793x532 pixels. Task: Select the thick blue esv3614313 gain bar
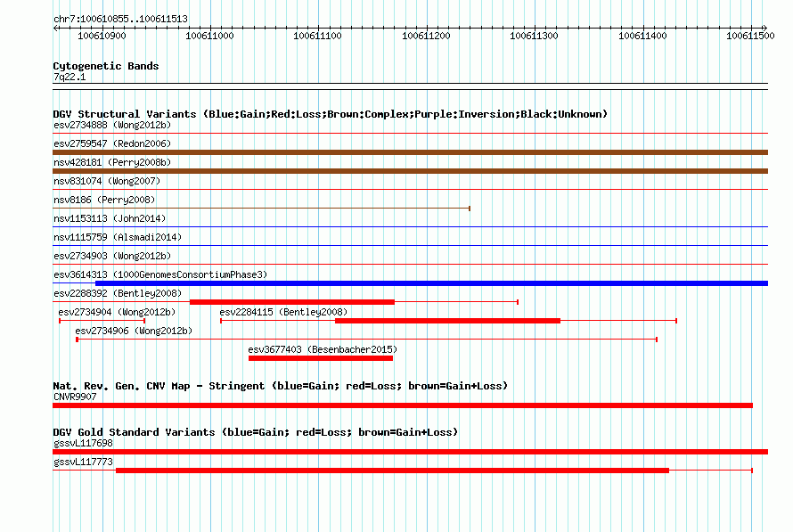pyautogui.click(x=431, y=283)
